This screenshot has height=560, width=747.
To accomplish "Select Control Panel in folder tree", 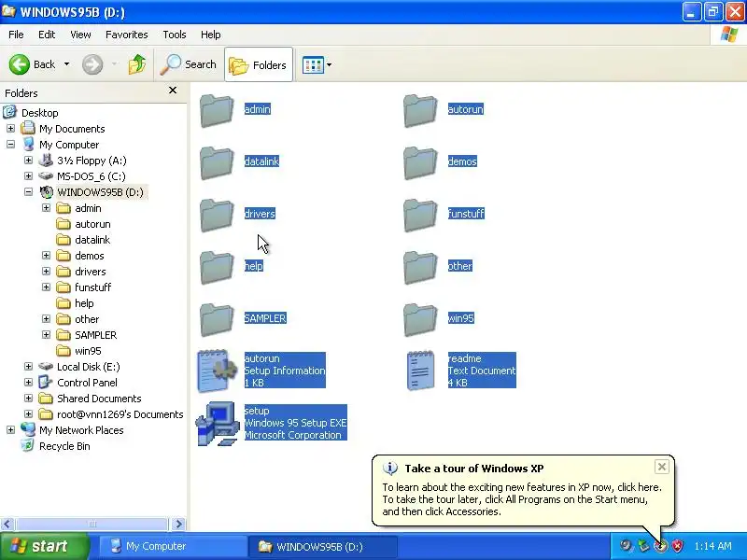I will coord(87,383).
